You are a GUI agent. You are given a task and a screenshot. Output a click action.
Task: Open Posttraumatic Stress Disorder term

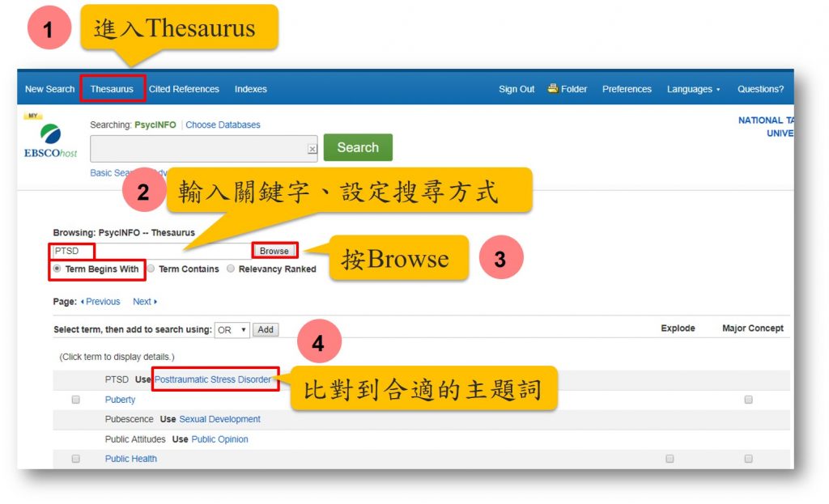(213, 379)
